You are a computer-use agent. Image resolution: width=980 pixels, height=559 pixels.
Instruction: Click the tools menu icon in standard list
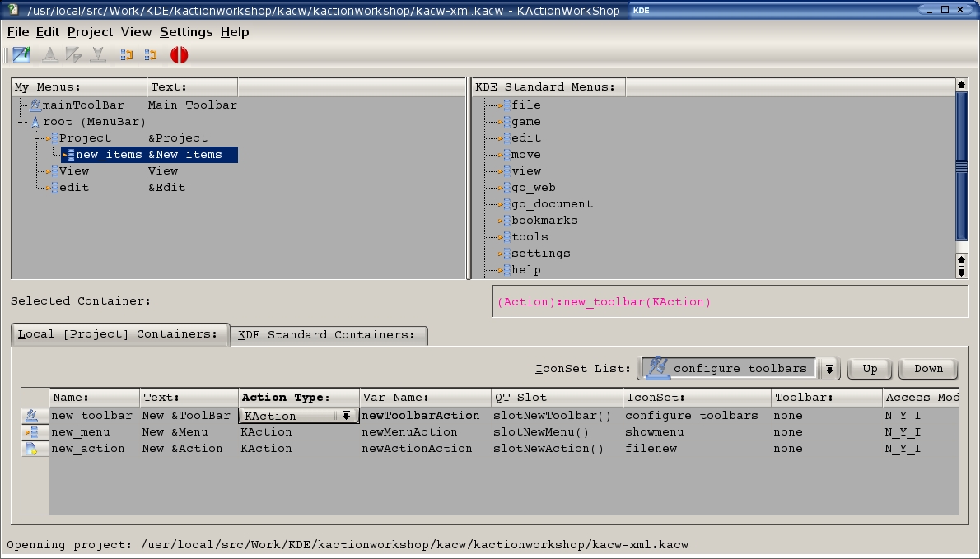coord(504,237)
